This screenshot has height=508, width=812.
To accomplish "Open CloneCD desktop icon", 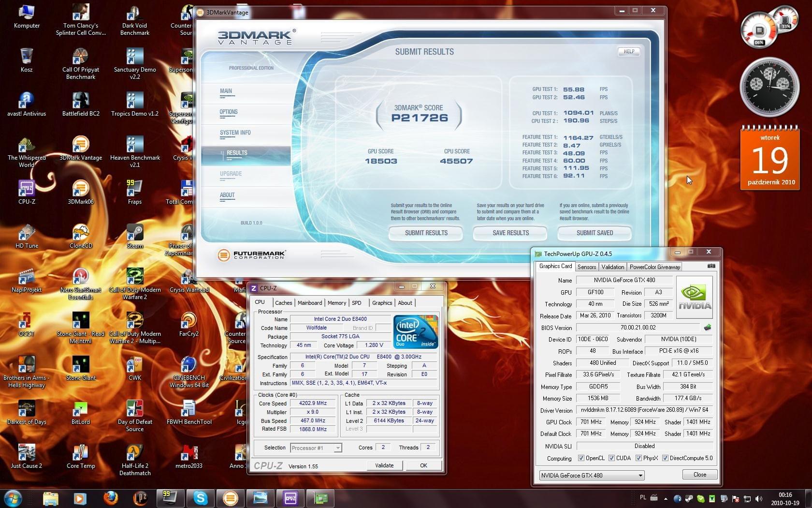I will [81, 237].
